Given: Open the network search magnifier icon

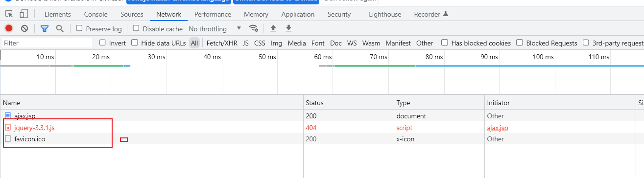Looking at the screenshot, I should (60, 28).
